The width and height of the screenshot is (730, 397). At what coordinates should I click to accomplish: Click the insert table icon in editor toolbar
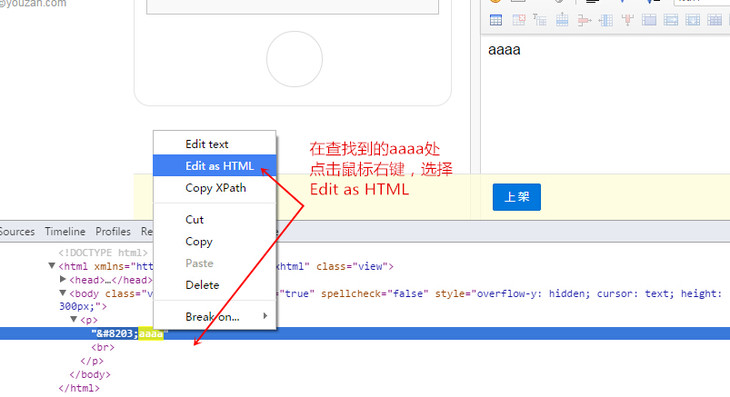496,20
